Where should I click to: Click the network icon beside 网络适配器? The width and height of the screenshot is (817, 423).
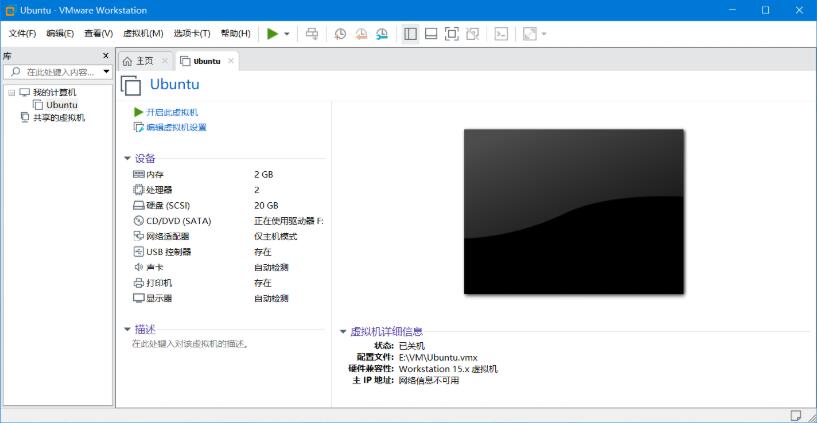[x=139, y=237]
